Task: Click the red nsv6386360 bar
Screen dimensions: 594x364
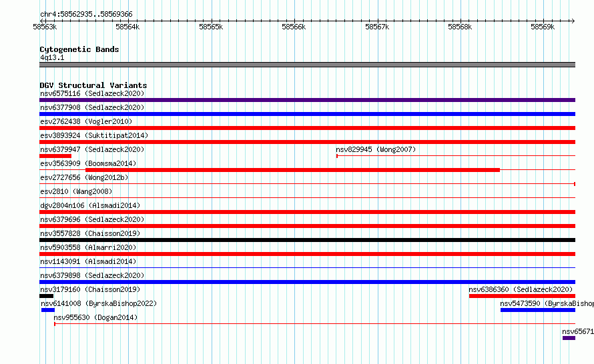Action: [x=522, y=296]
